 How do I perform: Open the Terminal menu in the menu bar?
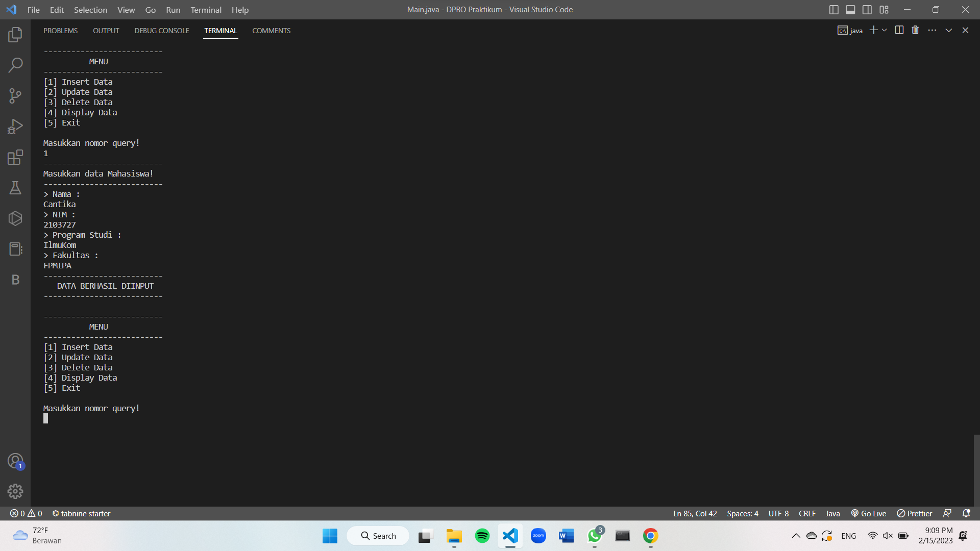pos(205,10)
